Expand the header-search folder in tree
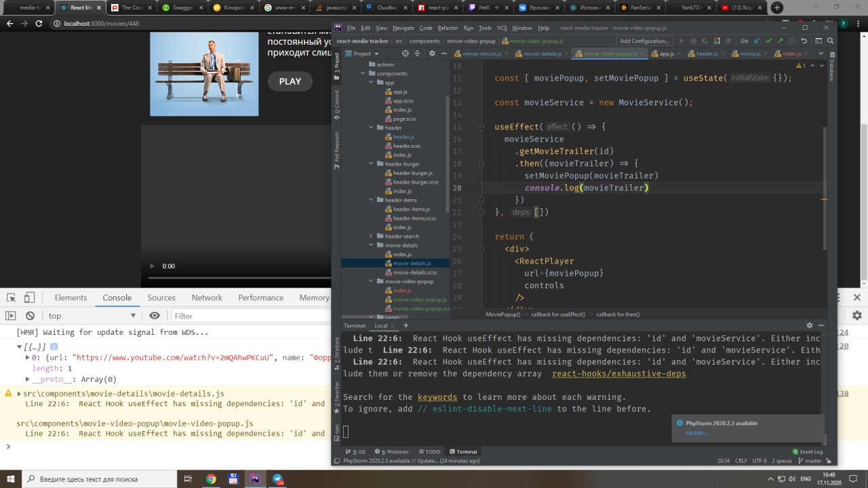Viewport: 868px width, 488px height. (371, 236)
